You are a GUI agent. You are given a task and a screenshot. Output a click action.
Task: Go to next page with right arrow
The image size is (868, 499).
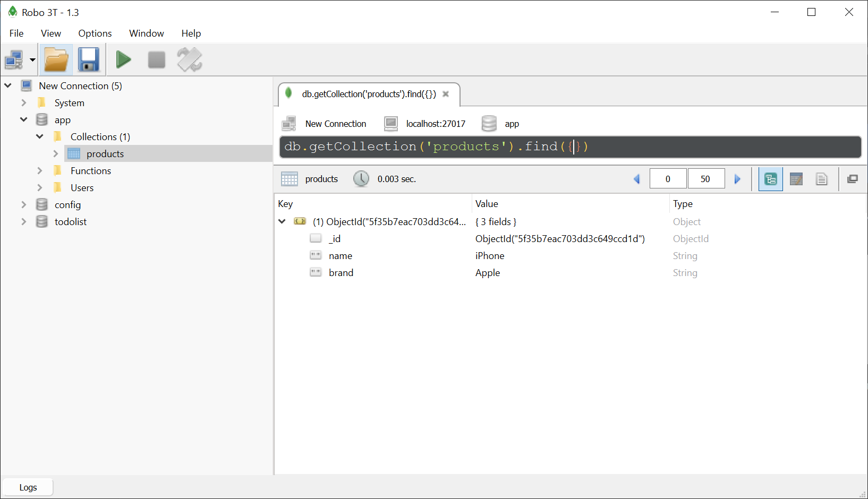point(737,179)
